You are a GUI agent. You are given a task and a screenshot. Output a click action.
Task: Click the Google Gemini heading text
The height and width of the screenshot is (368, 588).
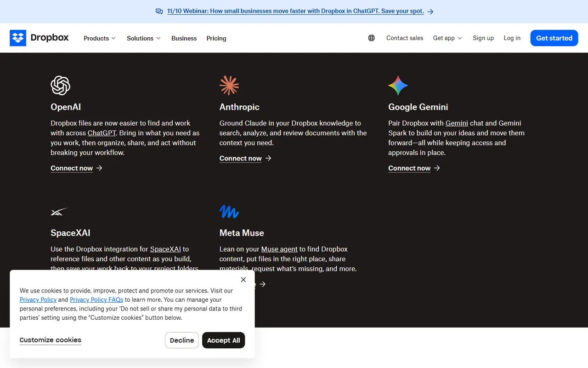click(418, 107)
